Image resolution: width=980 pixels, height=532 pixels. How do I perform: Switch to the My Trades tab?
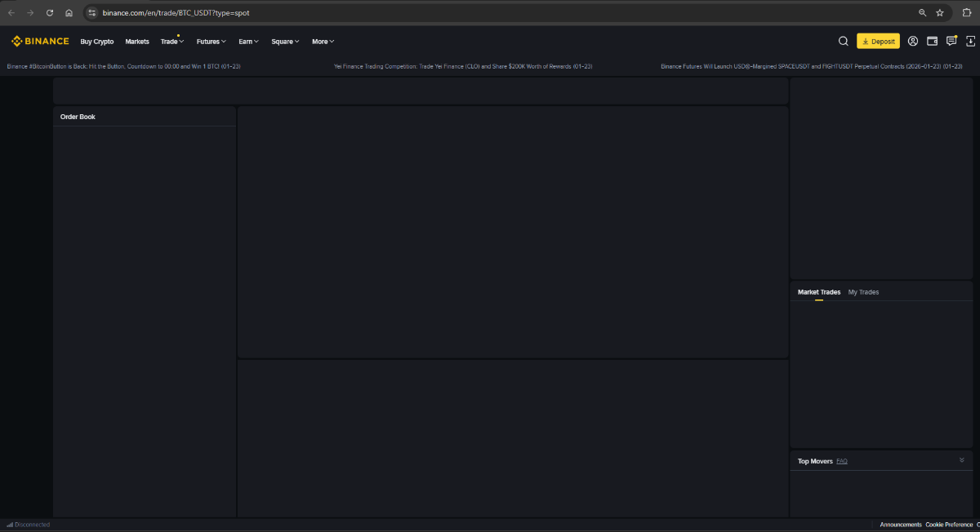coord(863,292)
